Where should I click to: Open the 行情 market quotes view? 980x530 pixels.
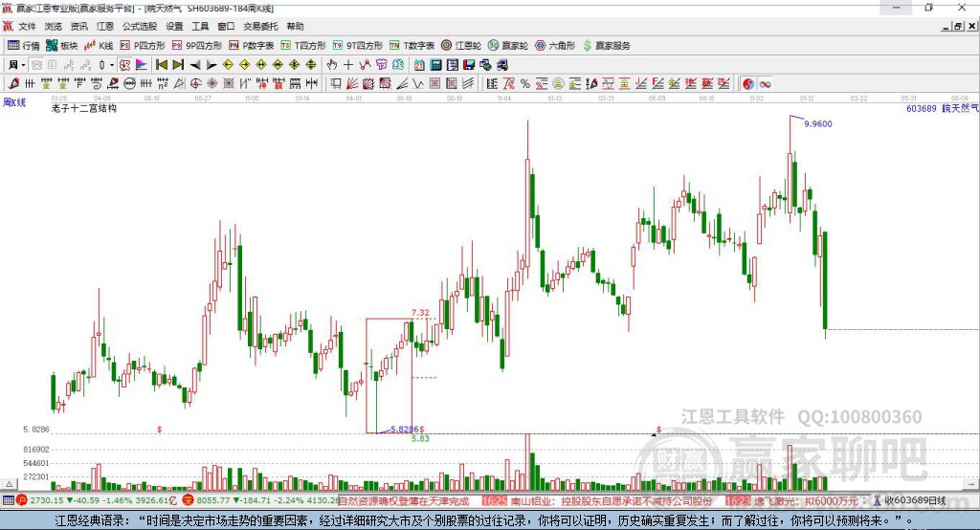(24, 46)
